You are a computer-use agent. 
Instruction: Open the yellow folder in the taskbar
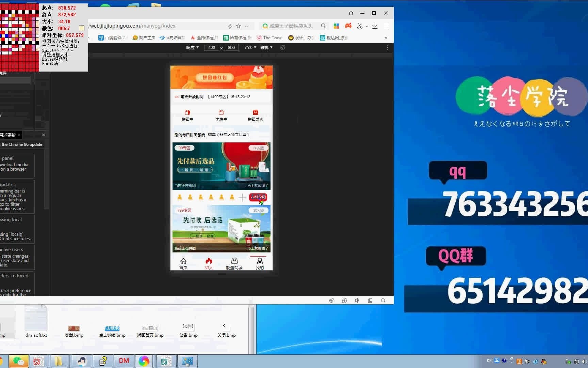coord(59,361)
